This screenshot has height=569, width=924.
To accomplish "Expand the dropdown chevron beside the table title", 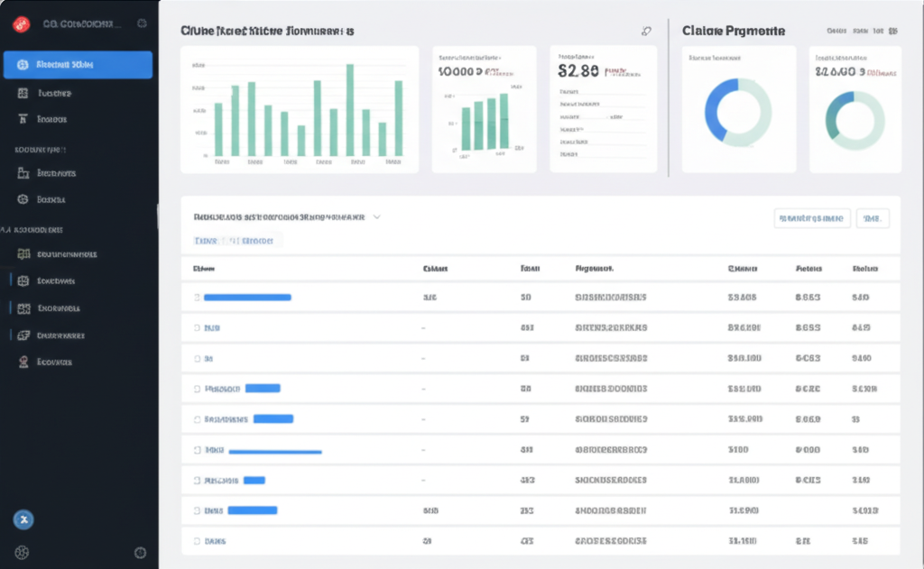I will pyautogui.click(x=377, y=216).
